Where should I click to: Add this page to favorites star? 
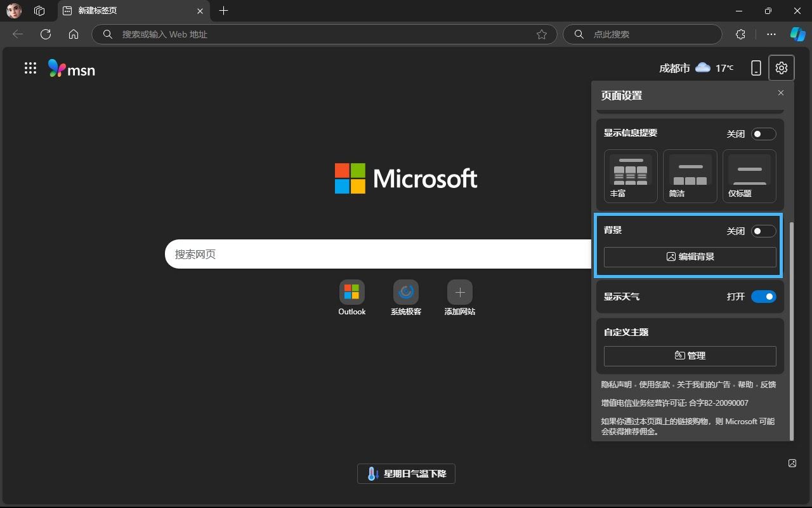pyautogui.click(x=542, y=34)
